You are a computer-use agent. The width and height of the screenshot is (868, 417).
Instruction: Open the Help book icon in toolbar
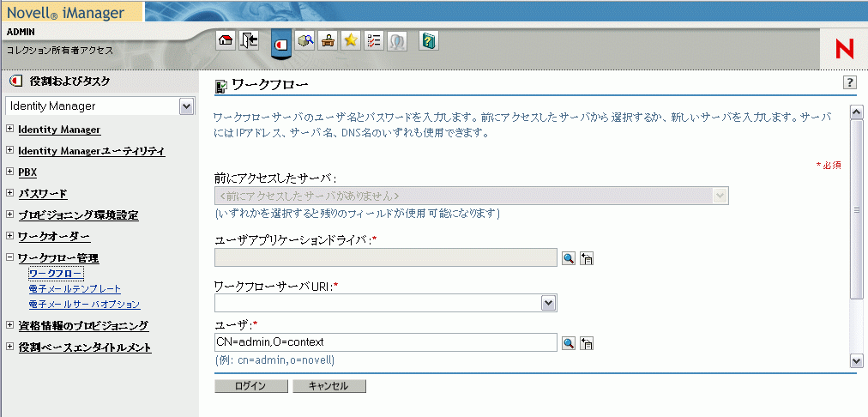click(429, 40)
